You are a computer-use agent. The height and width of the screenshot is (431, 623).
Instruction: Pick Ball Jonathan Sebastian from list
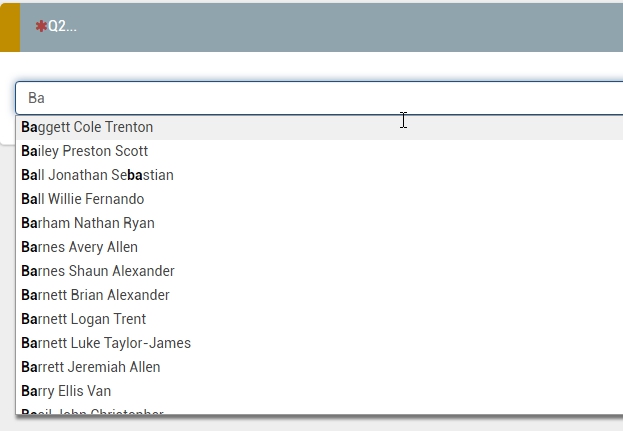click(x=97, y=175)
